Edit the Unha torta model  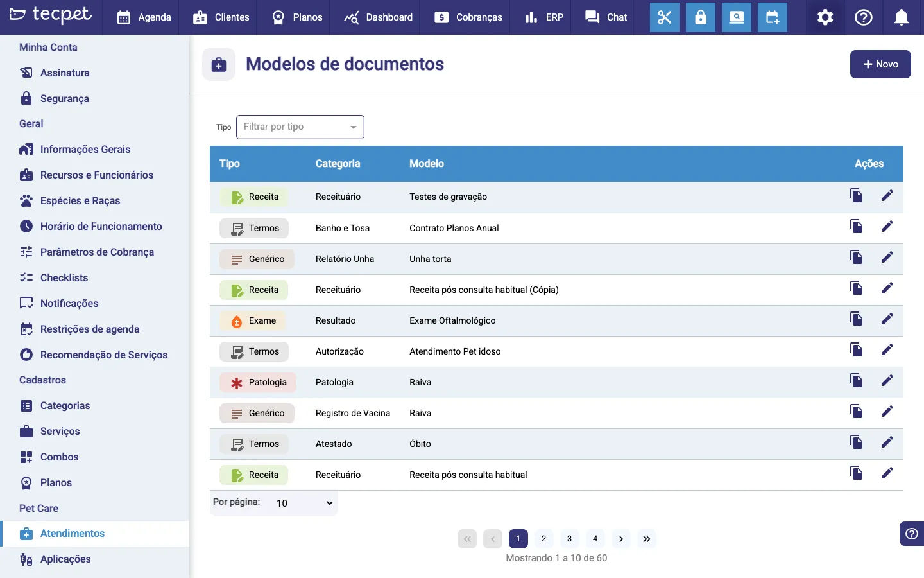click(887, 257)
